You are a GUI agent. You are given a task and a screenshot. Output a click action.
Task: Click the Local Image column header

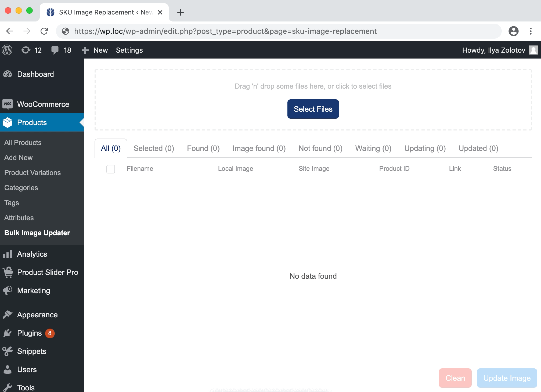coord(236,169)
